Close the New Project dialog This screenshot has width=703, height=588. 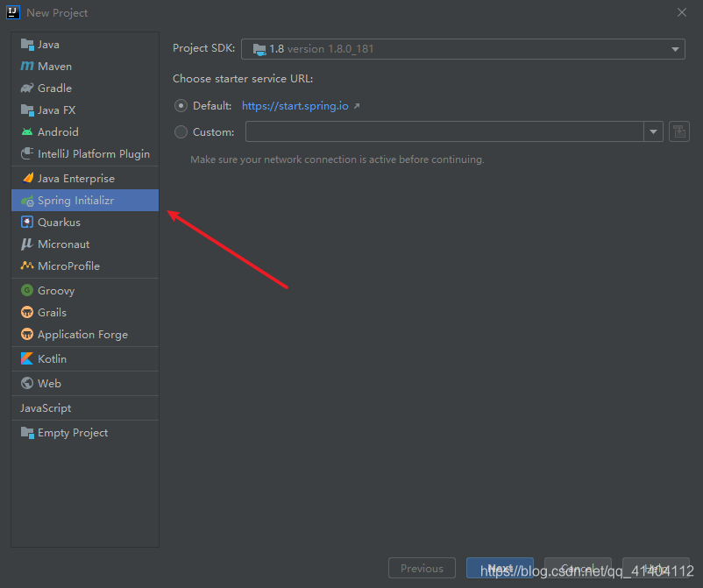coord(682,12)
